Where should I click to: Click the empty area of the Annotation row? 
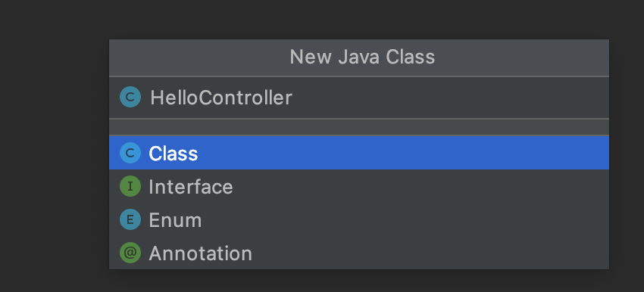tap(431, 253)
